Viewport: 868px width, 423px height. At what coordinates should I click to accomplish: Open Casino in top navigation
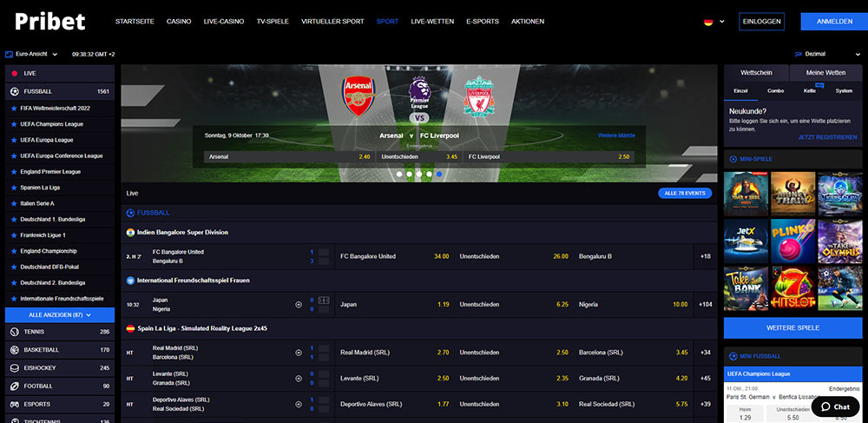pyautogui.click(x=179, y=22)
